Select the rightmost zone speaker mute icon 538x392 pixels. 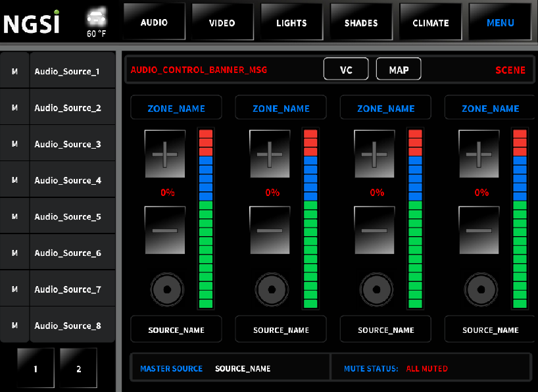(480, 289)
